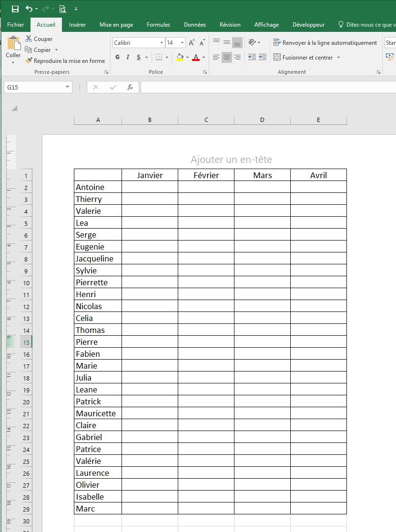Click Reproduire la mise en forme paintbrush
This screenshot has width=396, height=532.
[x=65, y=61]
